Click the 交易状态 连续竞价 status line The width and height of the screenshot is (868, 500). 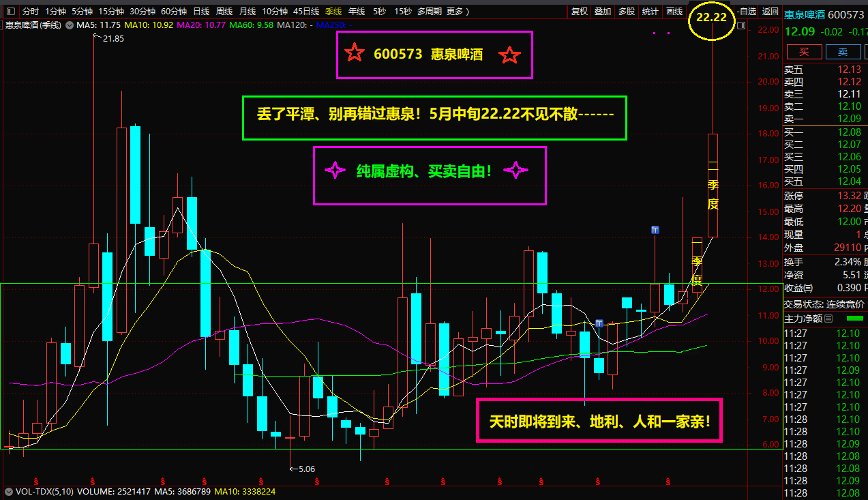coord(824,304)
